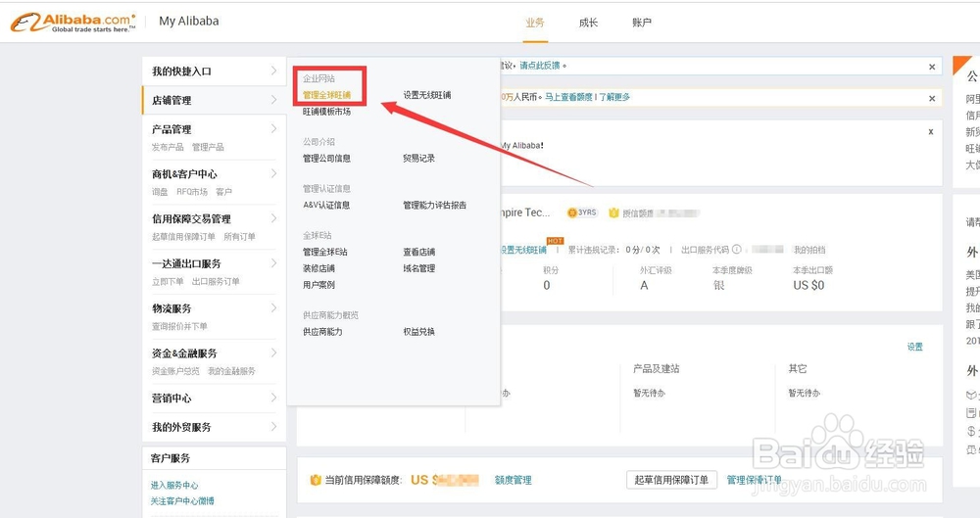This screenshot has height=518, width=980.
Task: Open 资金账户总览 sublink
Action: 175,371
